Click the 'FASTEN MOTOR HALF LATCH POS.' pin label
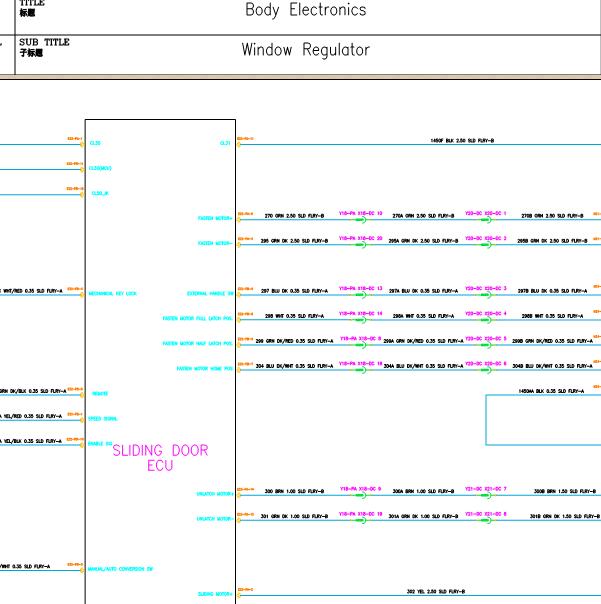This screenshot has width=601, height=604. pos(198,344)
